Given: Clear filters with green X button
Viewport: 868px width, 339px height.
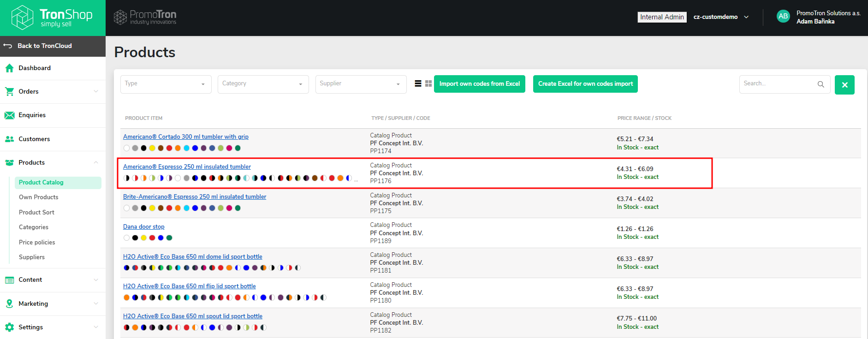Looking at the screenshot, I should point(844,85).
